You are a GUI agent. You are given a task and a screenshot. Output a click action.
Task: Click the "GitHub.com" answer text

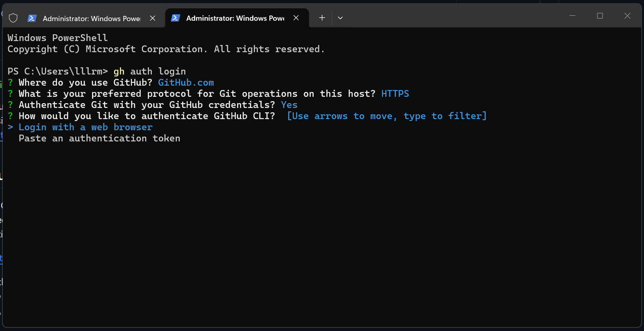186,82
